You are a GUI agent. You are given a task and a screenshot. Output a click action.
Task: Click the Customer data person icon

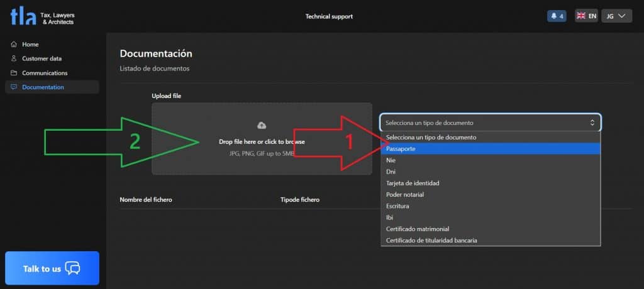pos(14,58)
